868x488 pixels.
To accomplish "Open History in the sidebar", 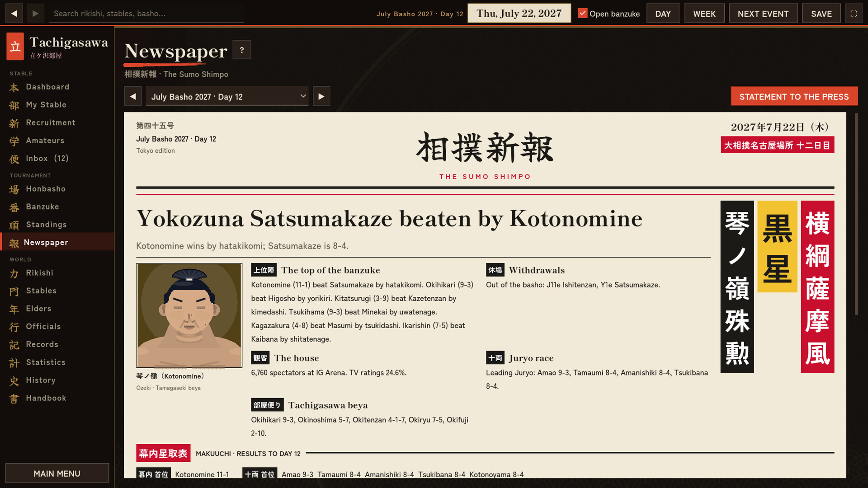I will (57, 380).
